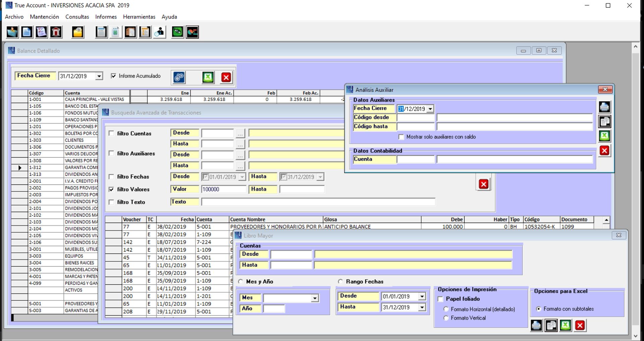Enable the filtro Fechas checkbox
Viewport: 644px width, 341px height.
(x=111, y=177)
